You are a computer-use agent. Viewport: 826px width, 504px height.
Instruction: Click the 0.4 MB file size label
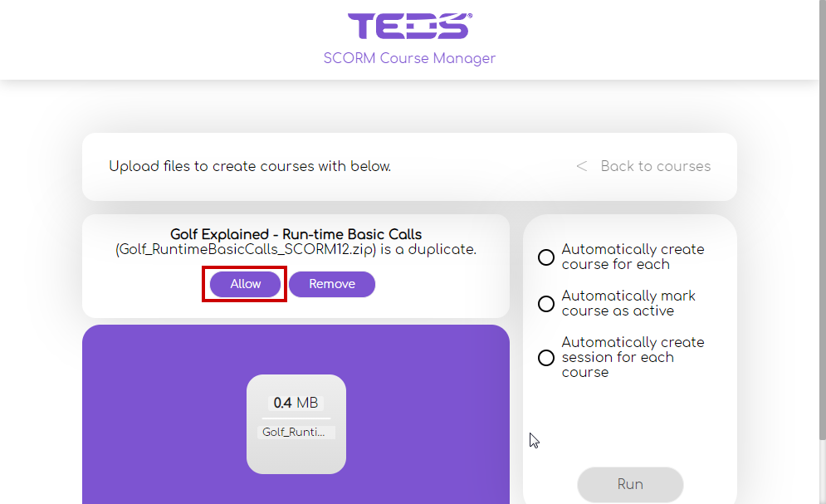(x=296, y=403)
